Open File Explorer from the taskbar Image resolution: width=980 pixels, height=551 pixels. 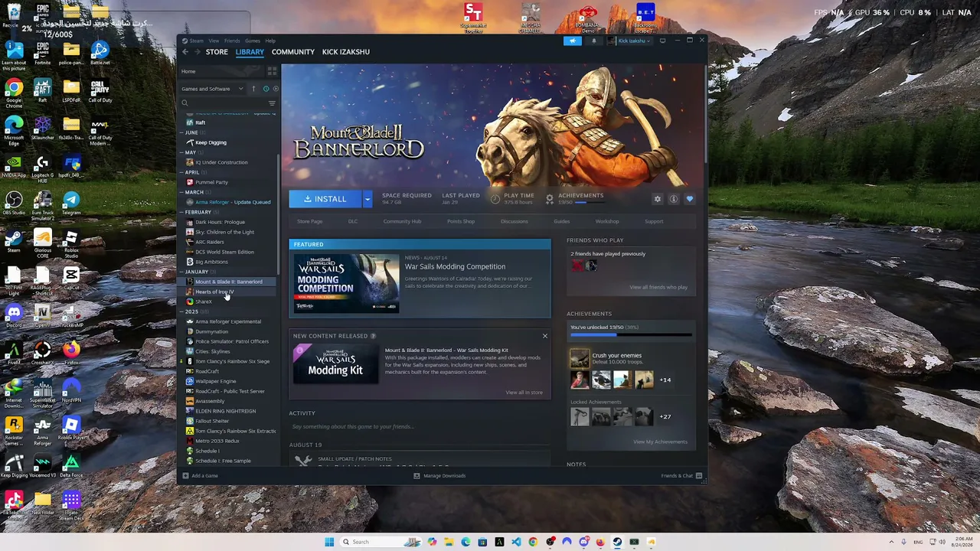(x=449, y=542)
